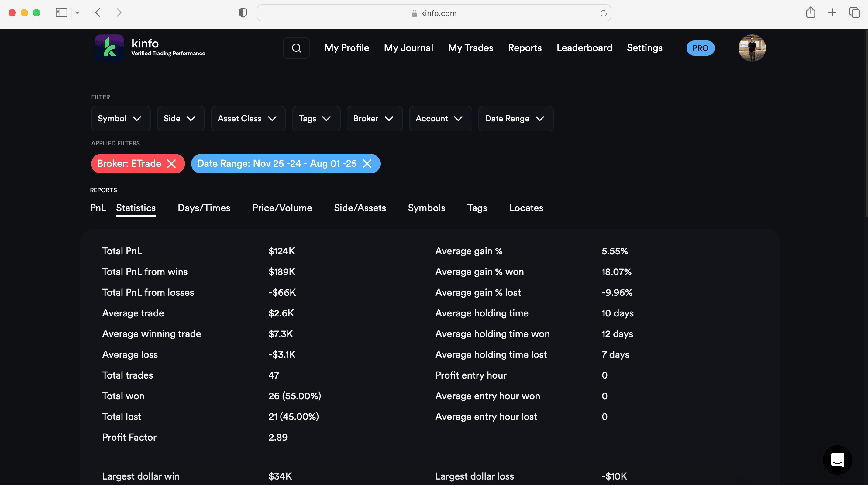Remove the Broker ETrade filter

click(x=171, y=164)
